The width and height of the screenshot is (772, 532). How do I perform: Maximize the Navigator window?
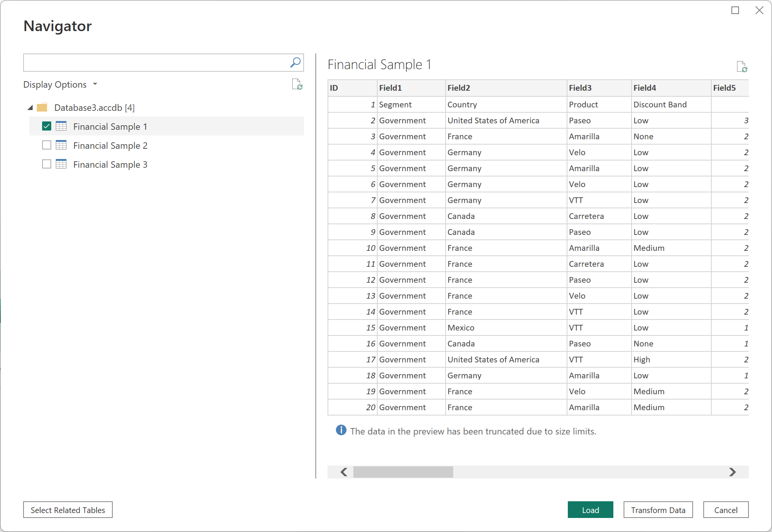pos(735,11)
